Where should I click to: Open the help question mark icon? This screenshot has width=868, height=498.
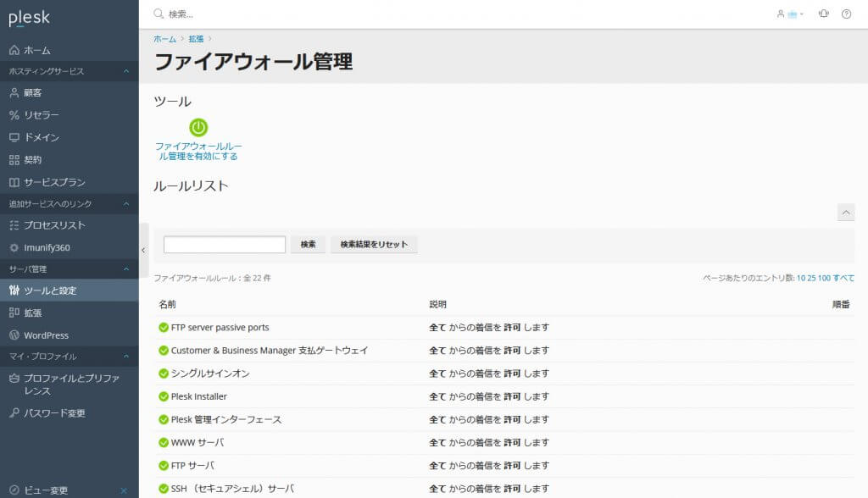pos(847,14)
